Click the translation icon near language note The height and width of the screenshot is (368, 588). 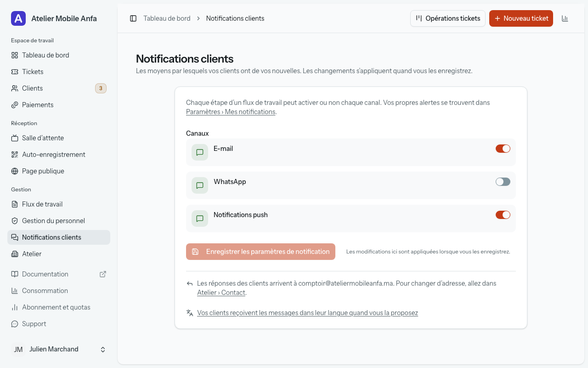click(x=190, y=313)
